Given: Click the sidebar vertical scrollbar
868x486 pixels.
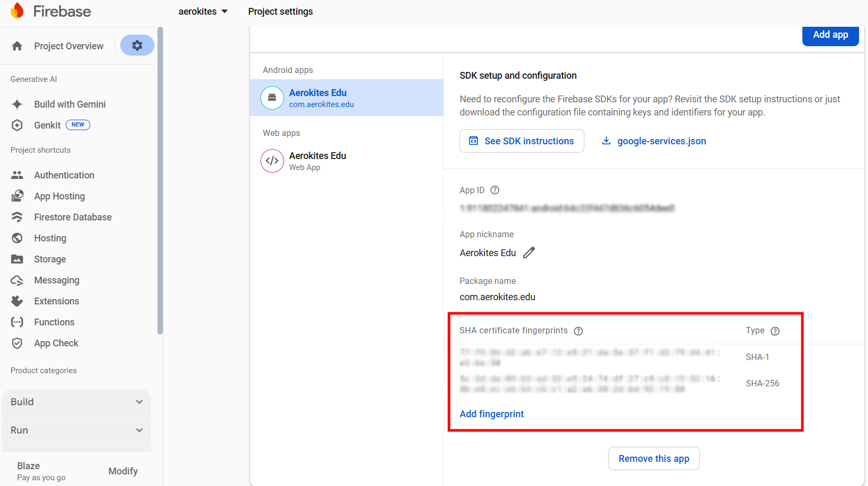Looking at the screenshot, I should 160,180.
